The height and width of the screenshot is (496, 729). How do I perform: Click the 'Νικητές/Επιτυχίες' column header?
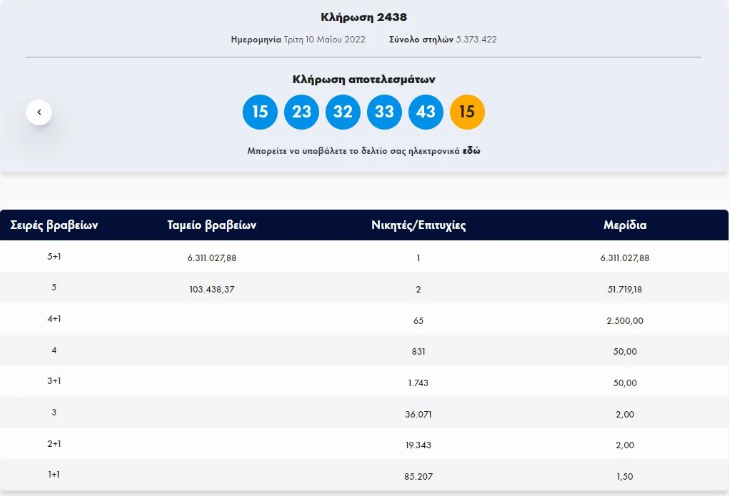[x=418, y=225]
